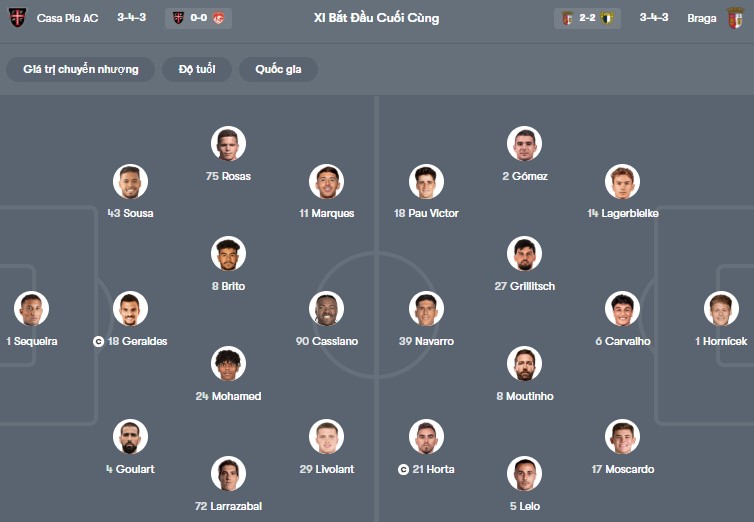Click Horta captain player avatar
This screenshot has width=754, height=522.
point(426,437)
